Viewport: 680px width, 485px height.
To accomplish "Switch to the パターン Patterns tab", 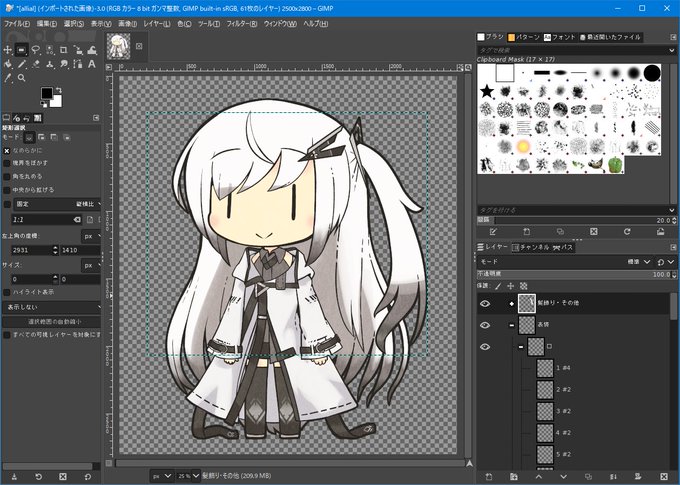I will pos(523,37).
